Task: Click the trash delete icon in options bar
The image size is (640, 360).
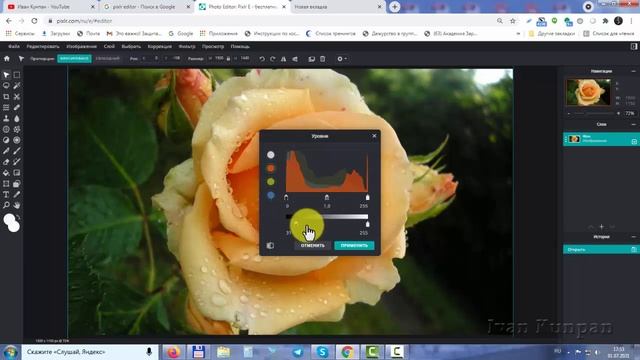Action: tap(322, 59)
